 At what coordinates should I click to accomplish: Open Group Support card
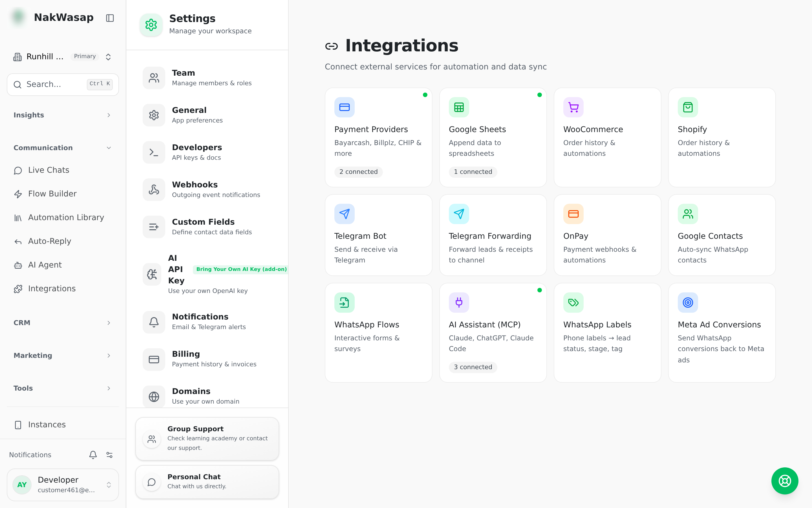(x=207, y=439)
